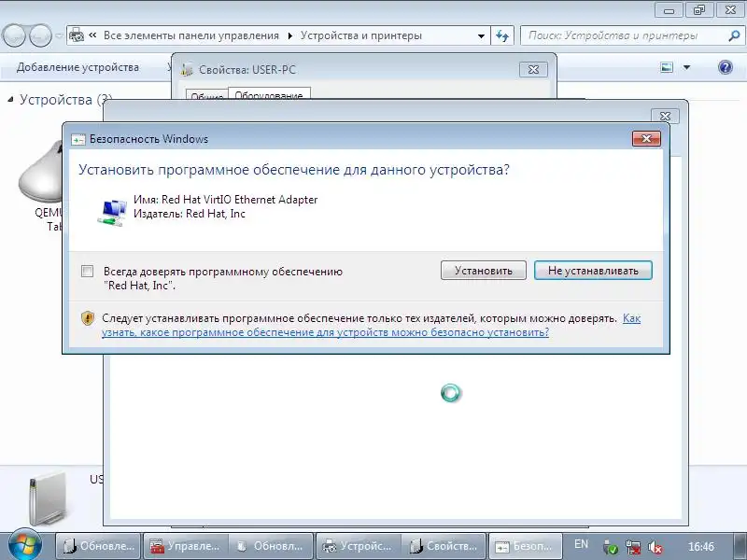Switch to the Общие tab in Свойства
The width and height of the screenshot is (747, 560).
pos(206,95)
